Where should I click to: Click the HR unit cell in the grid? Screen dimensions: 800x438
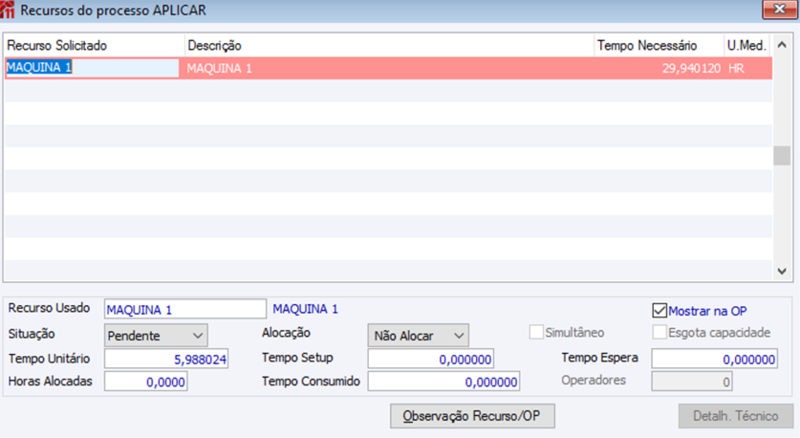(x=747, y=68)
